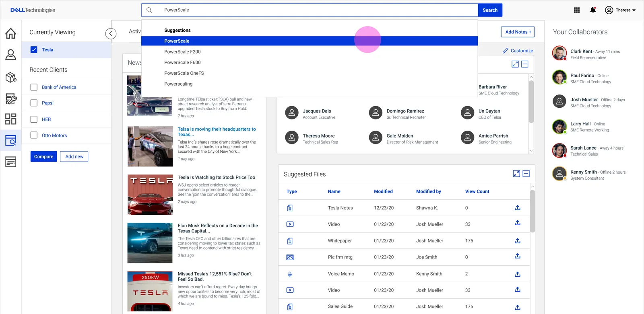Click the contacts panel scrollbar thumb
Screen dimensions: 644x314
point(531,101)
